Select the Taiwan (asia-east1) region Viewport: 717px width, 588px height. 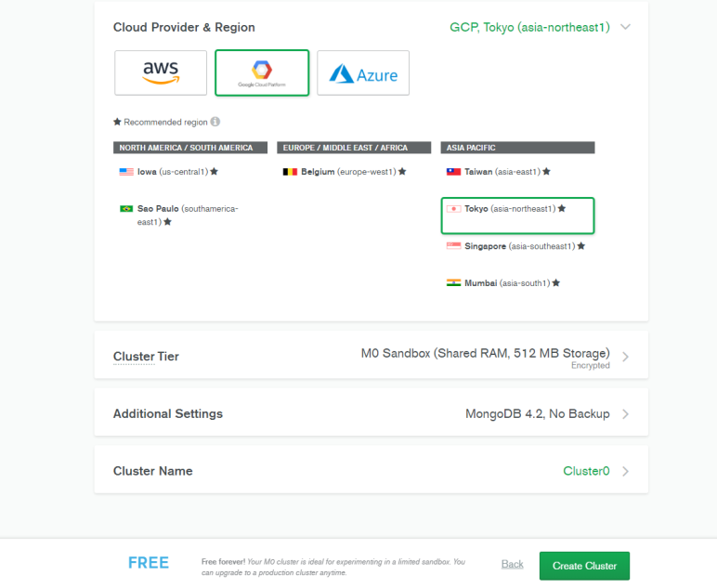(499, 172)
